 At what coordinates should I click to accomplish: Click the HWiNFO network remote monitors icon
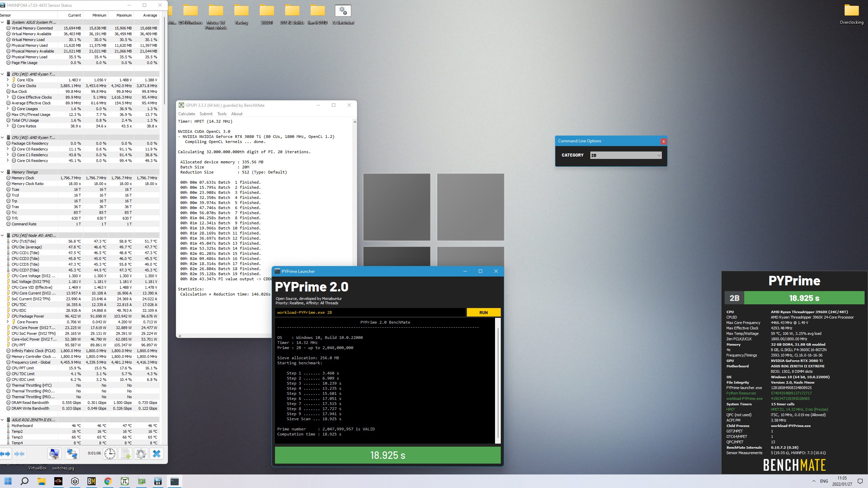(x=72, y=454)
